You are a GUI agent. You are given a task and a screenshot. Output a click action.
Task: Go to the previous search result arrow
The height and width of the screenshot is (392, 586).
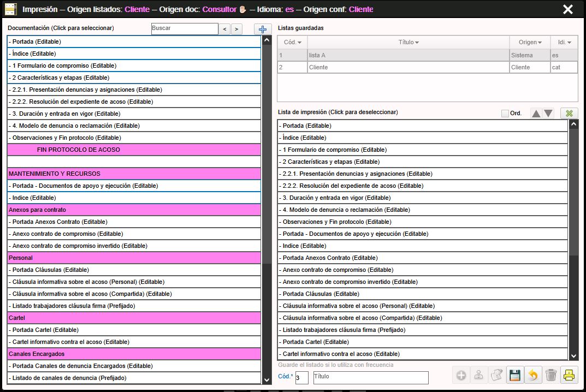(x=224, y=29)
